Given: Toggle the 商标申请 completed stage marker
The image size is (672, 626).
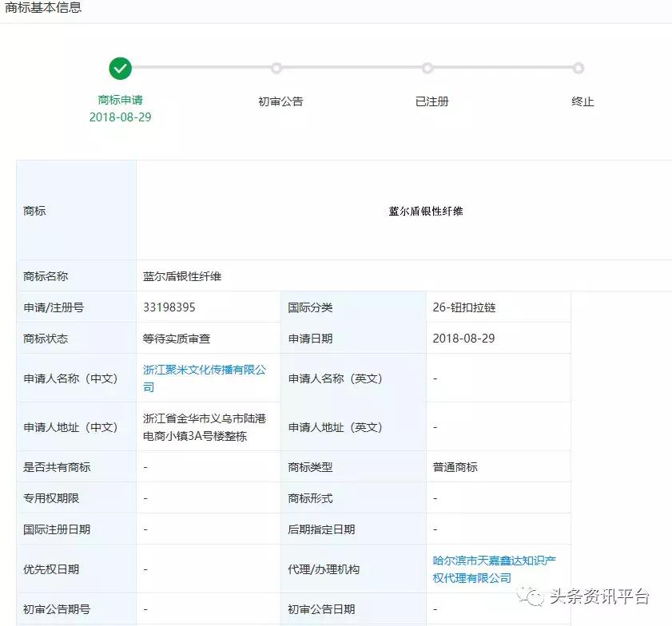Looking at the screenshot, I should [120, 69].
